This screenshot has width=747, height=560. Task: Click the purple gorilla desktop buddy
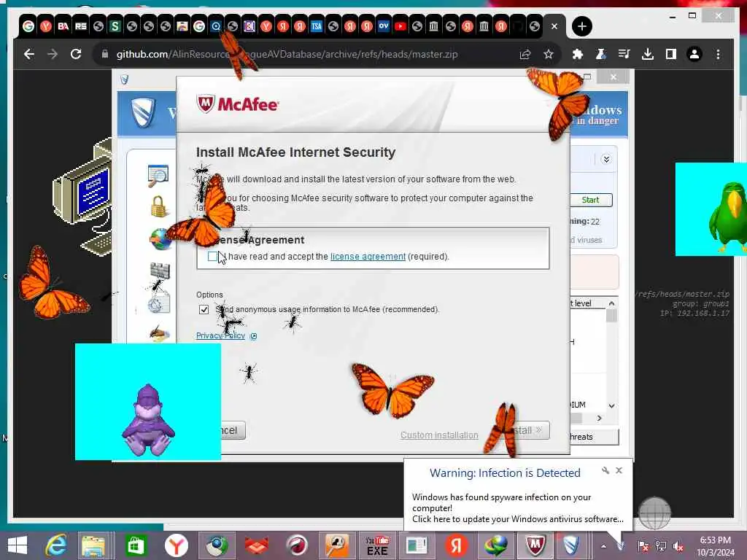pos(148,419)
